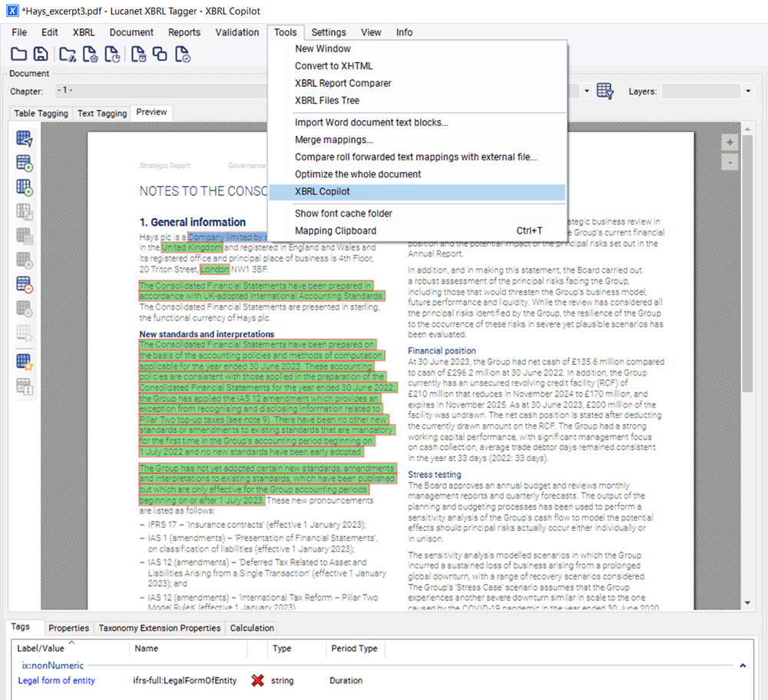This screenshot has width=768, height=700.
Task: Select the remove mapping icon with red minus
Action: pyautogui.click(x=23, y=281)
